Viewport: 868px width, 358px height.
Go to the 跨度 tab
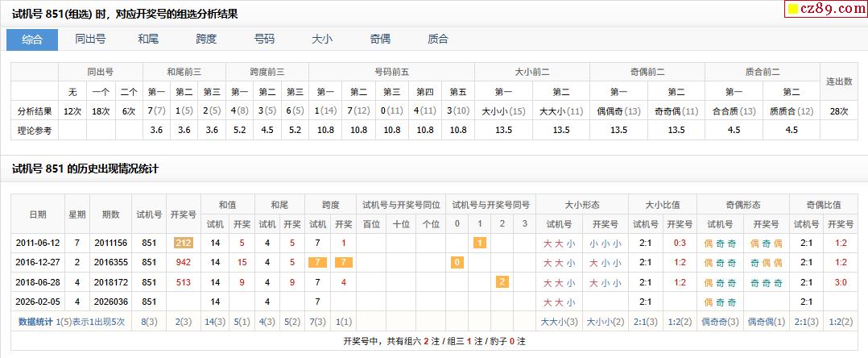tap(206, 39)
